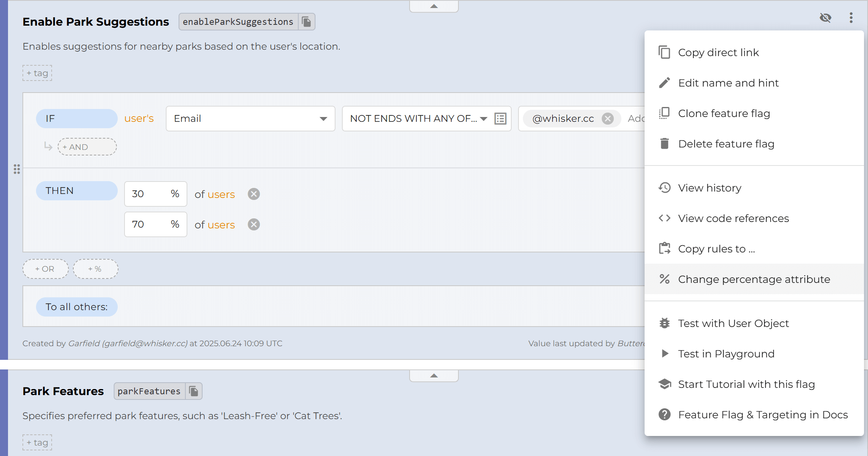The image size is (868, 456).
Task: Collapse the Park Features flag panel
Action: 434,376
